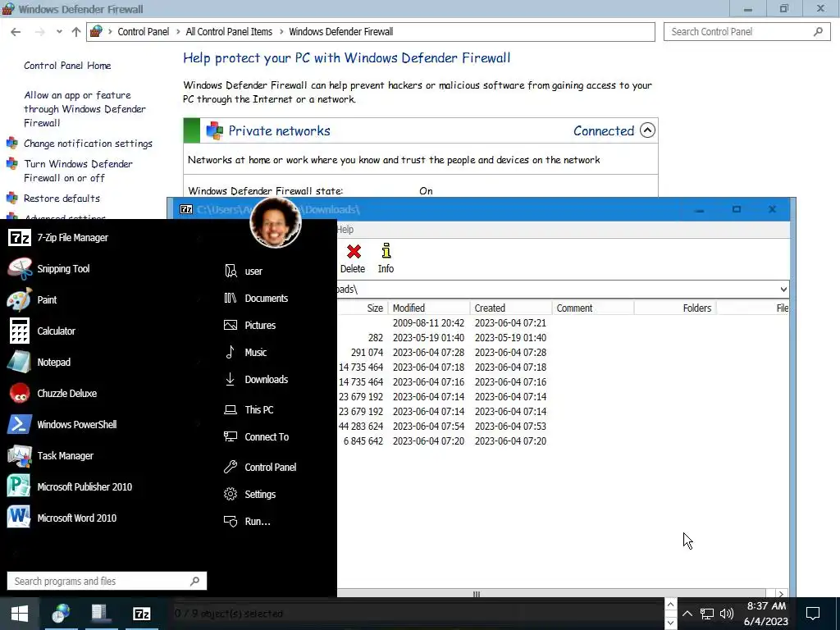Image resolution: width=840 pixels, height=630 pixels.
Task: Click the taskbar overflow down arrow
Action: [x=670, y=623]
